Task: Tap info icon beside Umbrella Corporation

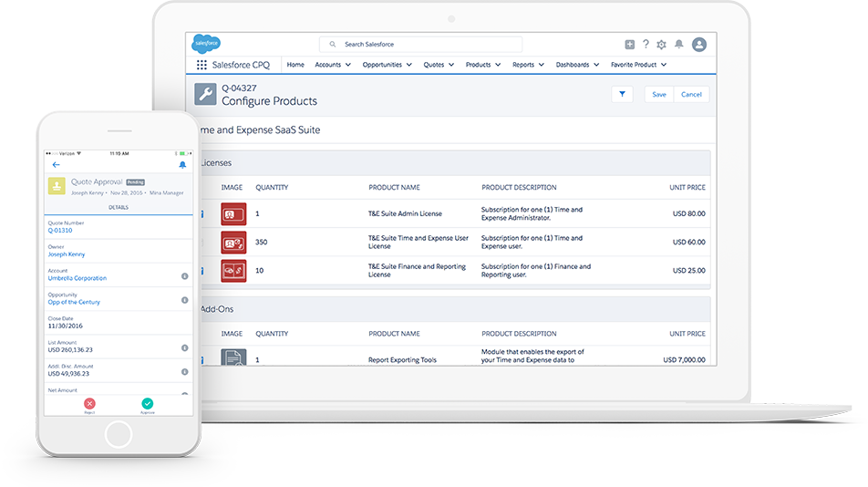Action: (185, 275)
